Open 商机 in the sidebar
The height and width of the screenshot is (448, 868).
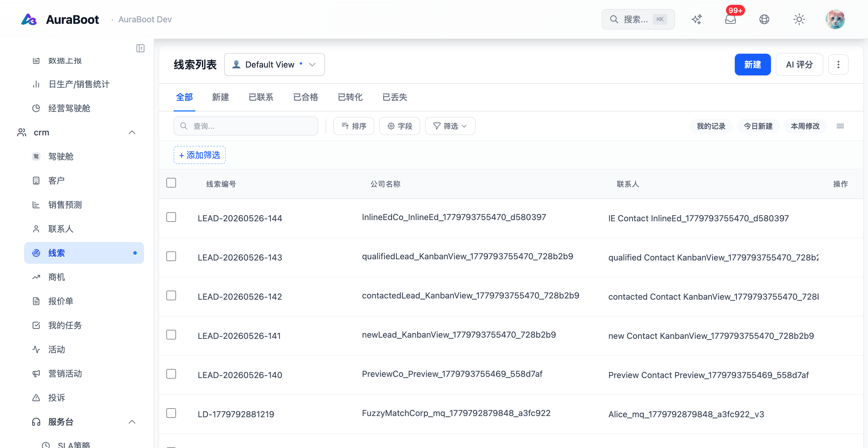coord(84,277)
